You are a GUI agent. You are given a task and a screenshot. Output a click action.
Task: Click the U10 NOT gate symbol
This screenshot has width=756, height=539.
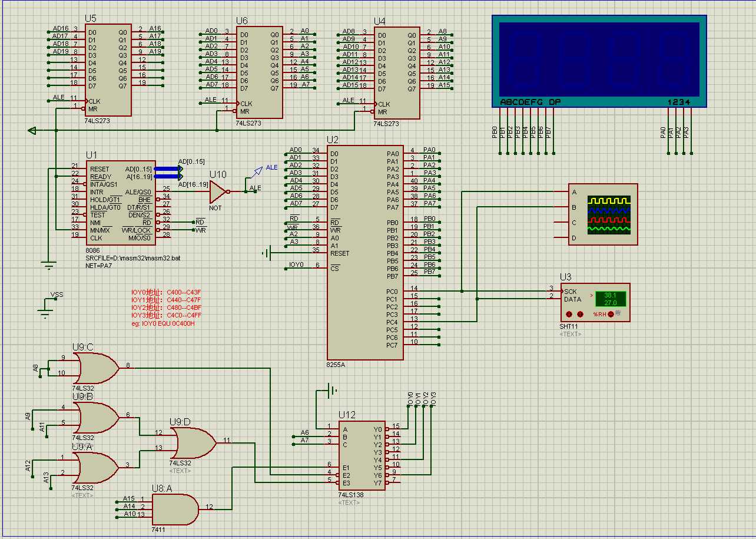click(218, 191)
